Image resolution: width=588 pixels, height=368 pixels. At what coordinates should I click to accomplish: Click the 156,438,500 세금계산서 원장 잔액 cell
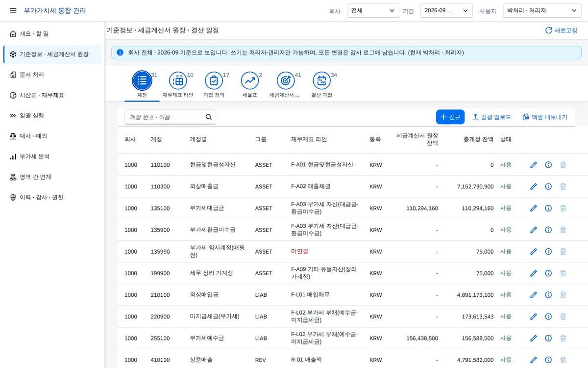pyautogui.click(x=422, y=338)
